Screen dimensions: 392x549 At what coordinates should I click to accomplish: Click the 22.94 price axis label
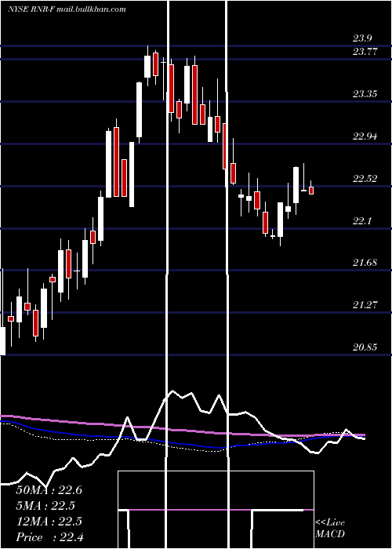click(365, 136)
